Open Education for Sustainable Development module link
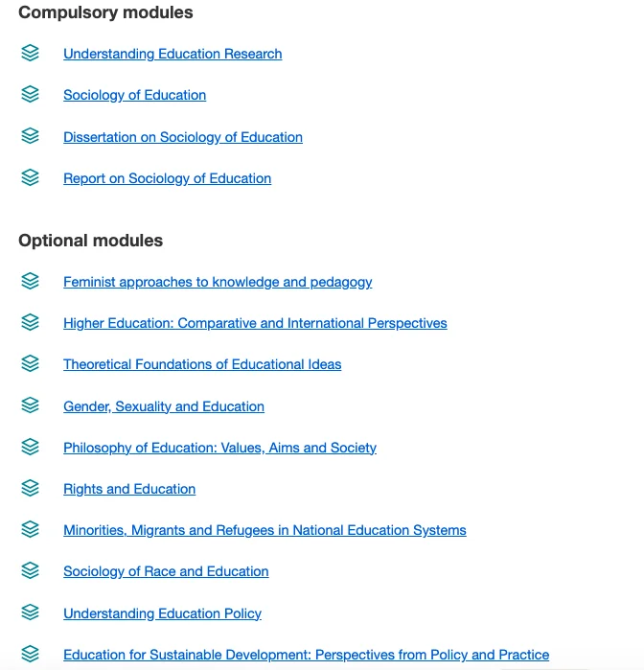Screen dimensions: 644x670 [306, 655]
